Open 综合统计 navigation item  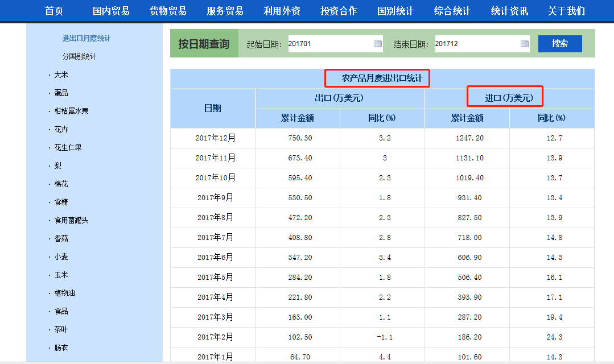pyautogui.click(x=452, y=11)
